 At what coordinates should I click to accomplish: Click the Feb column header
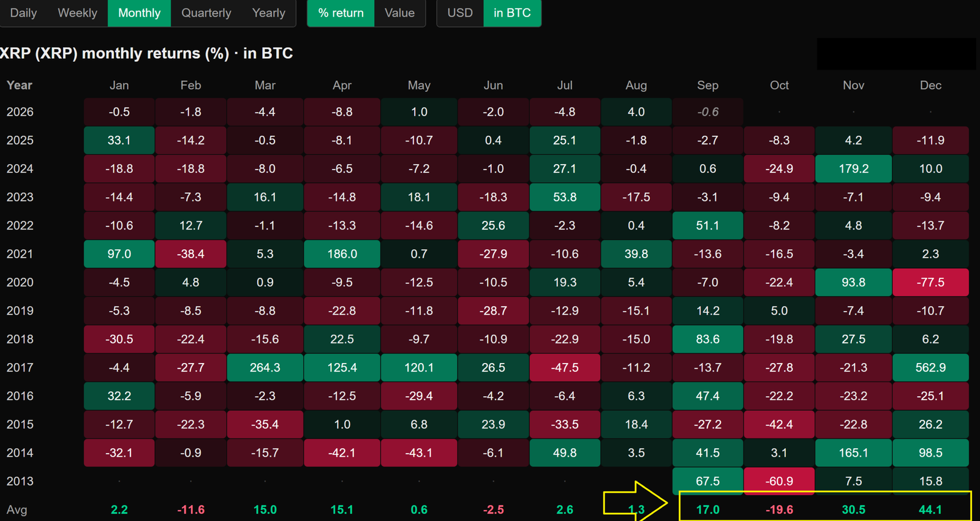tap(190, 85)
